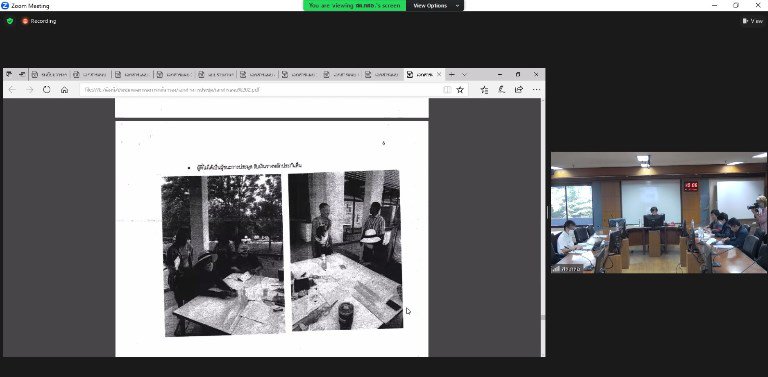Open browser Settings and more menu
Screen dimensions: 768x377
tap(536, 90)
